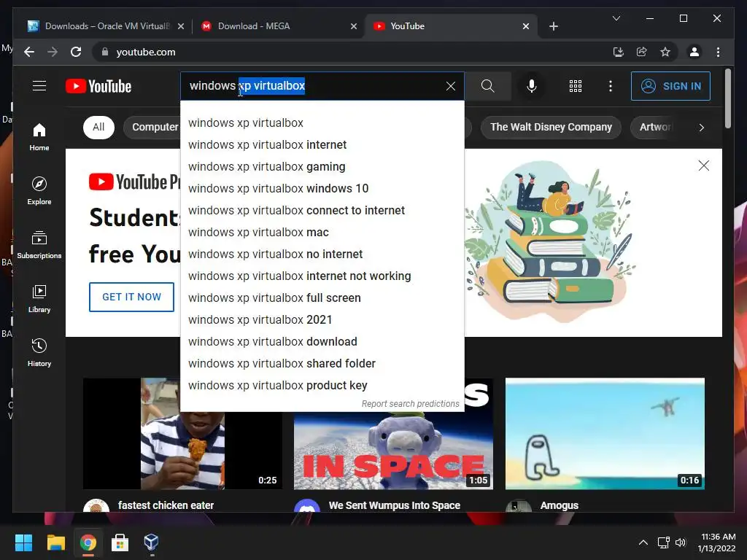Choose suggestion 'windows xp virtualbox mac'
The height and width of the screenshot is (560, 747).
click(322, 233)
